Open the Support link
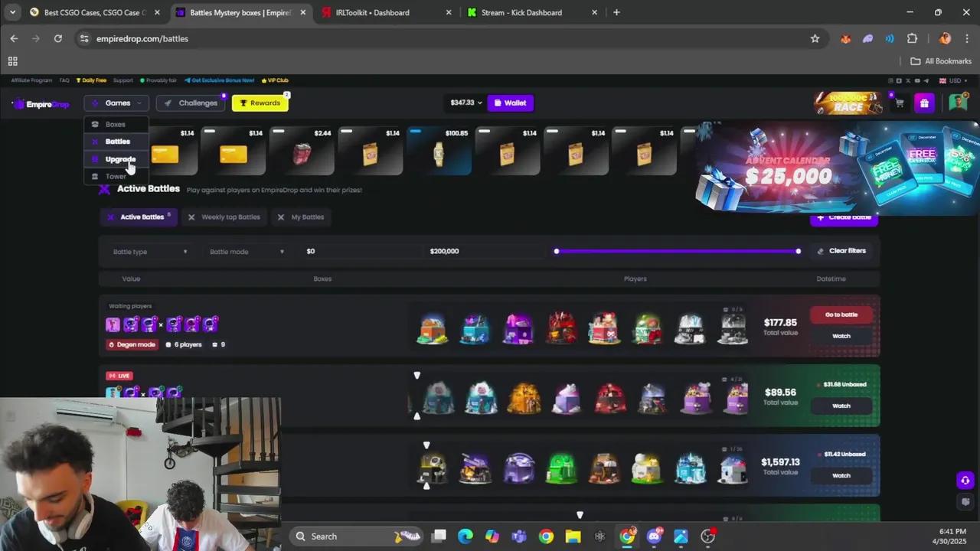980x551 pixels. (122, 80)
